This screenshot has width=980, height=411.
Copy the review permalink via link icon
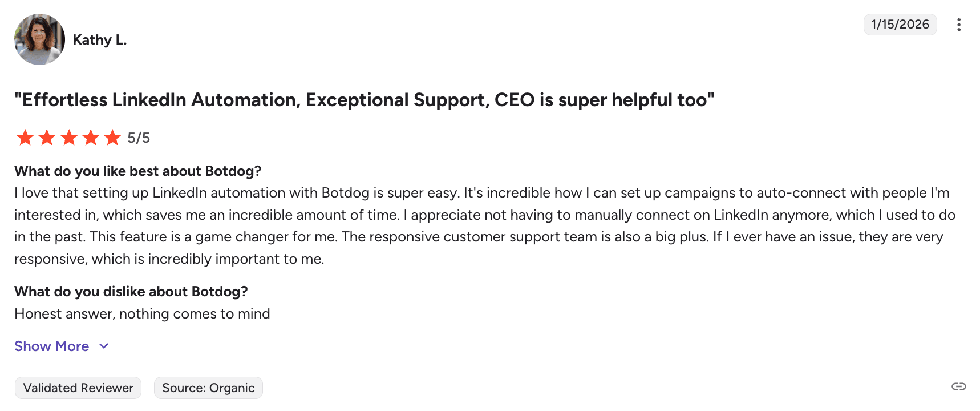point(958,386)
